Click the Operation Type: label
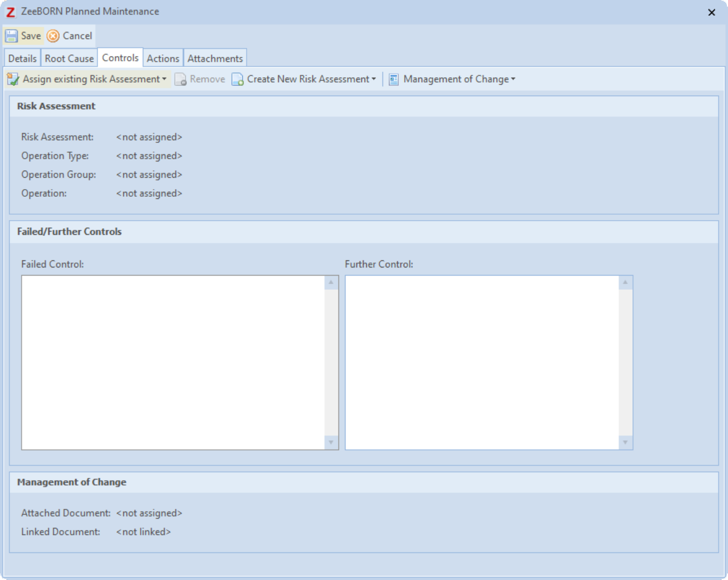 click(x=55, y=156)
